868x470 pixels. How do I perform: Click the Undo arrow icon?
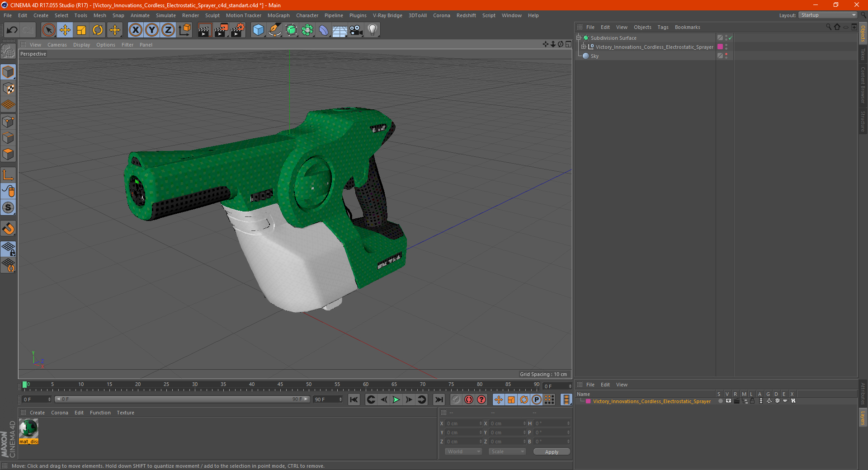click(12, 30)
